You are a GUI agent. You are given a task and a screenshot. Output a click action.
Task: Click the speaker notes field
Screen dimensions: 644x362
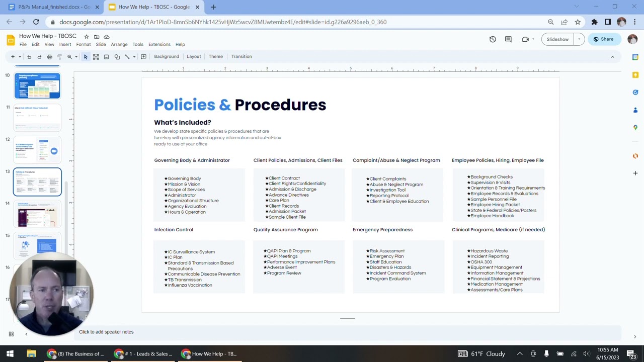coord(347,332)
